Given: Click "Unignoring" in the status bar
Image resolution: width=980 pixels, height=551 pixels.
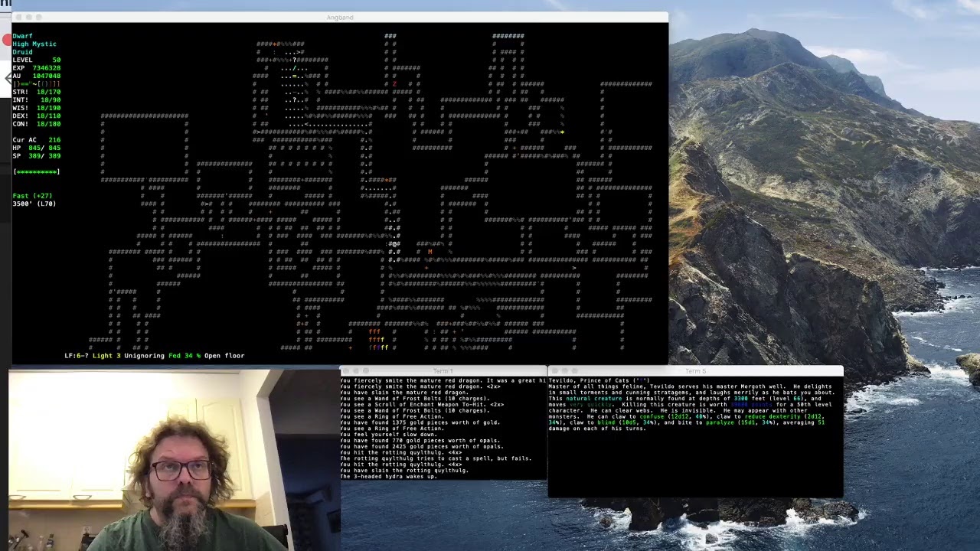Looking at the screenshot, I should (145, 356).
